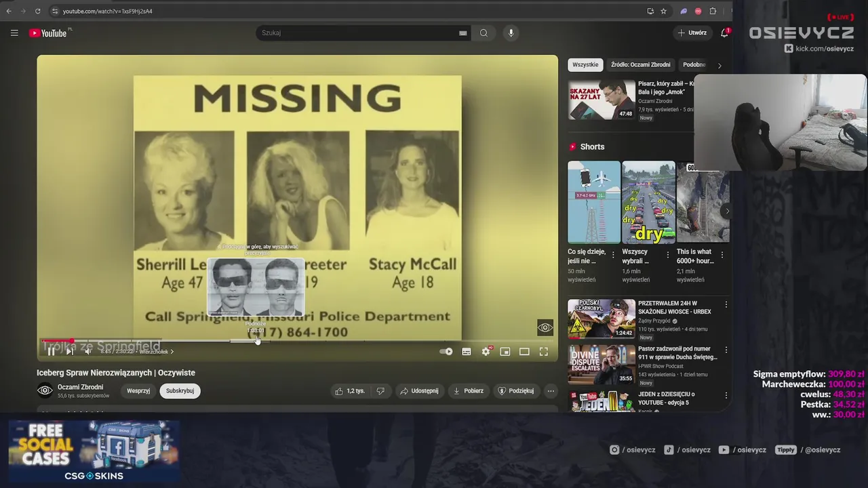868x488 pixels.
Task: Bookmark this page with the star icon
Action: (664, 11)
